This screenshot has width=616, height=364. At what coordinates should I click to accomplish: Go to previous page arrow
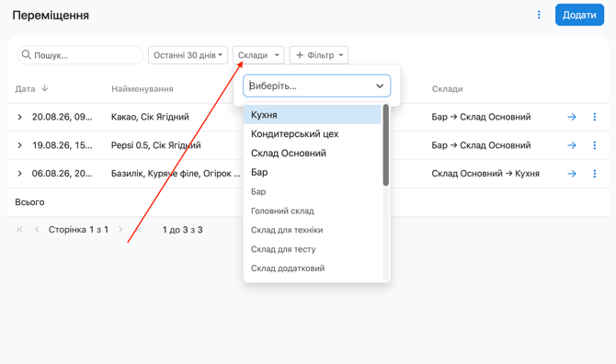pyautogui.click(x=37, y=230)
